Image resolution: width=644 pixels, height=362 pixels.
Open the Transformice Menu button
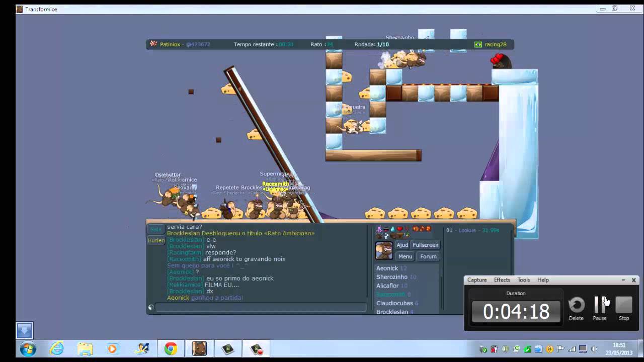(x=405, y=256)
